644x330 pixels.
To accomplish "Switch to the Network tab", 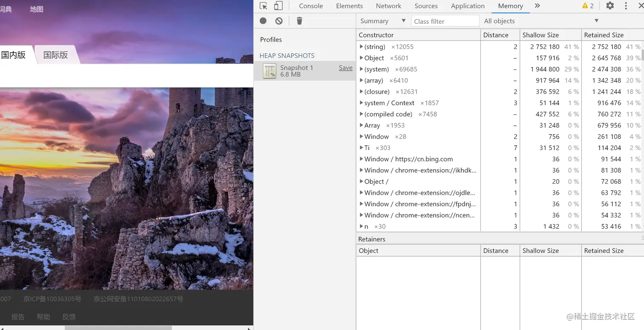I will click(388, 6).
